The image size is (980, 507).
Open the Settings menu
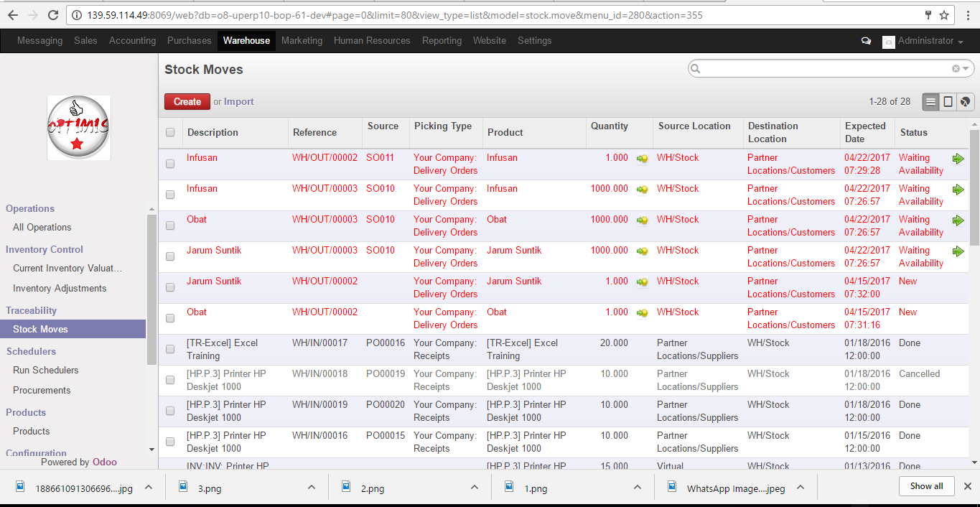tap(535, 41)
